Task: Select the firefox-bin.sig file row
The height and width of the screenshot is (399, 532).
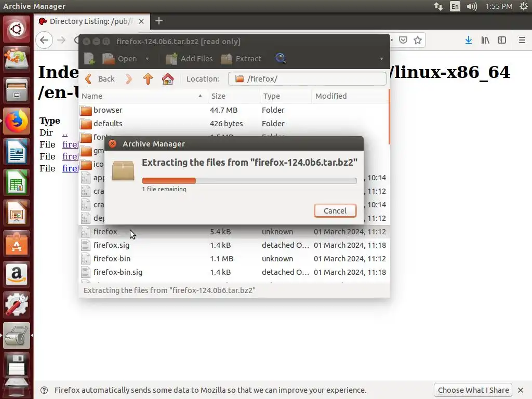Action: point(233,272)
